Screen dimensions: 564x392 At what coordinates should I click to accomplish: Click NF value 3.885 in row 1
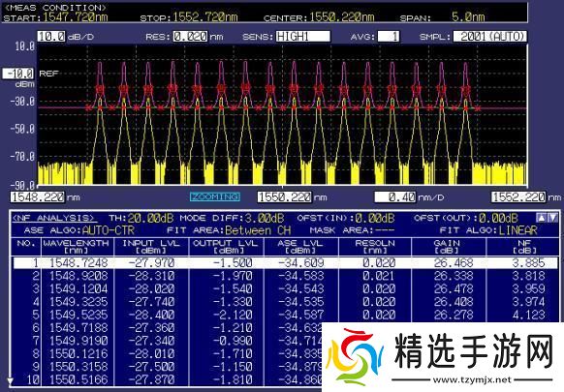click(528, 263)
